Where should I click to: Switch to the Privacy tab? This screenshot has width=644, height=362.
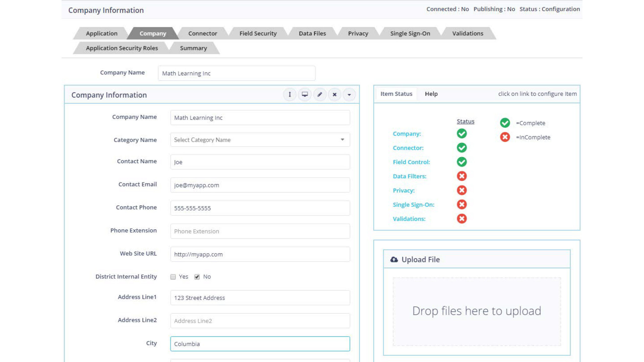tap(358, 33)
